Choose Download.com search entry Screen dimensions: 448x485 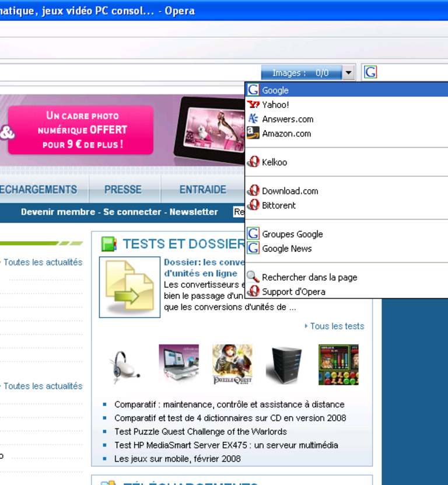347,191
